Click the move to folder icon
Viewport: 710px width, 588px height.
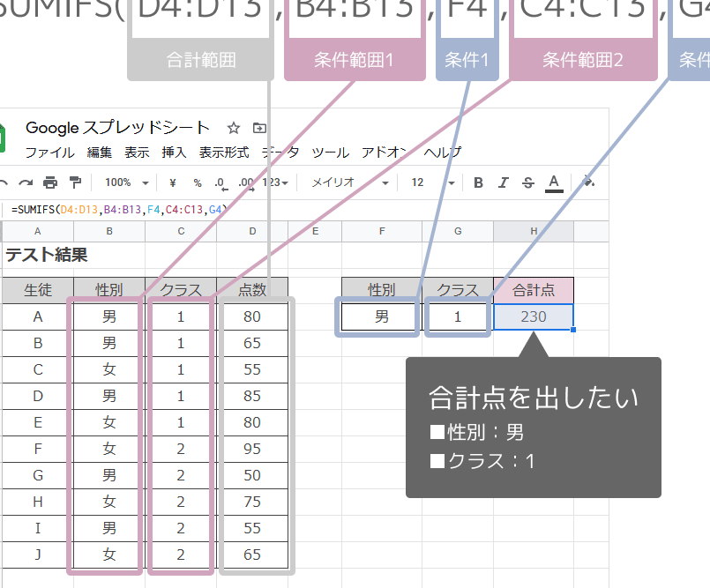coord(259,128)
